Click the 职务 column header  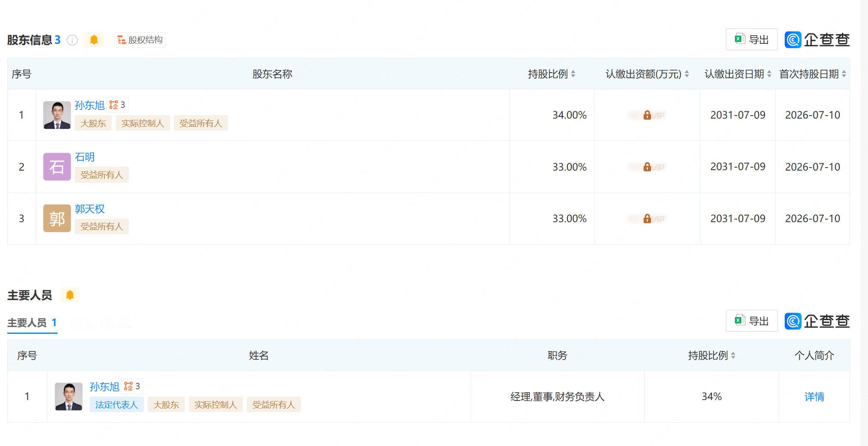(557, 355)
